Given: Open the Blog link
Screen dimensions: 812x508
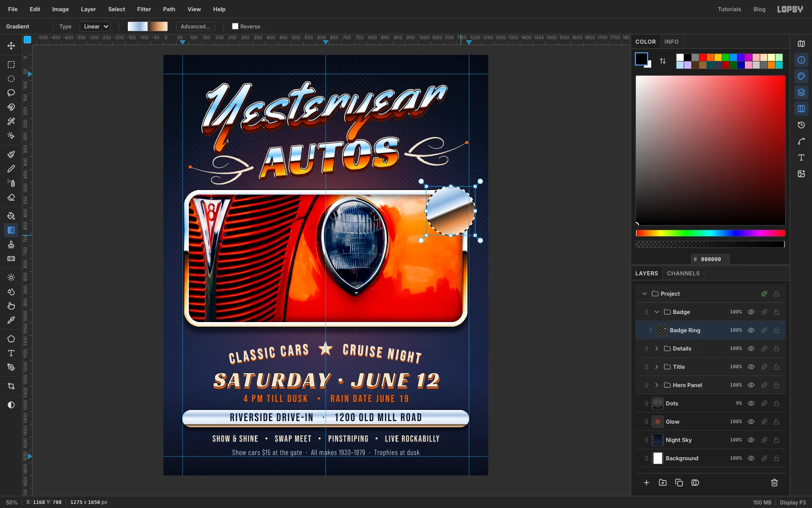Looking at the screenshot, I should click(x=759, y=9).
